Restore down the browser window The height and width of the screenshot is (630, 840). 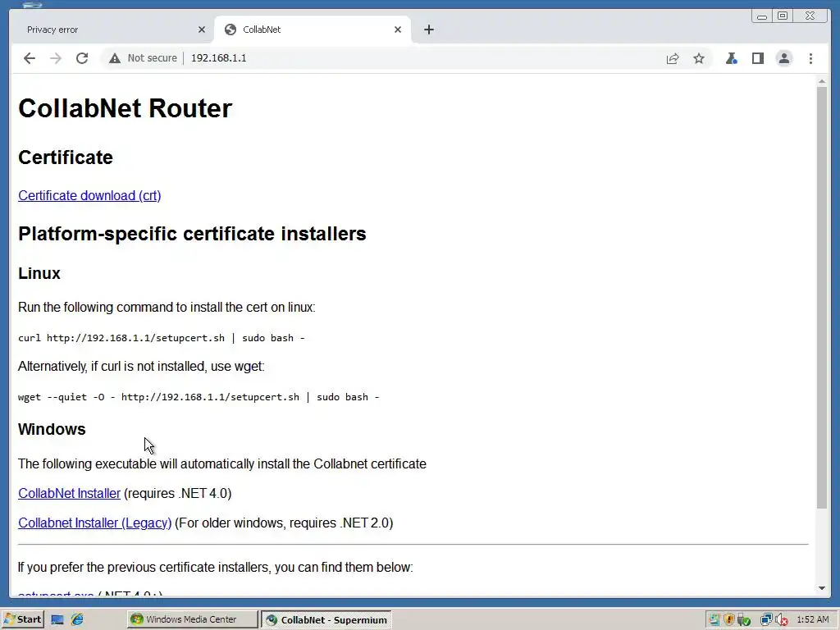pyautogui.click(x=782, y=16)
